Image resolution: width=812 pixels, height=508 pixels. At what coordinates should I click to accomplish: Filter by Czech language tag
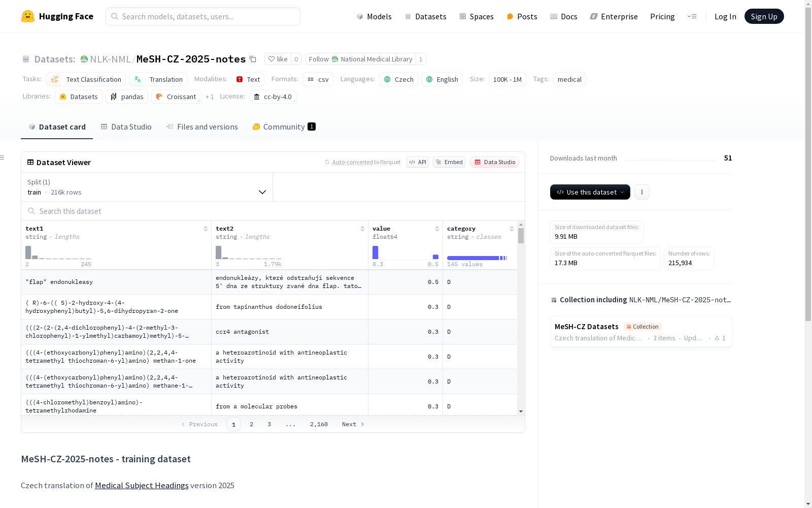tap(399, 79)
